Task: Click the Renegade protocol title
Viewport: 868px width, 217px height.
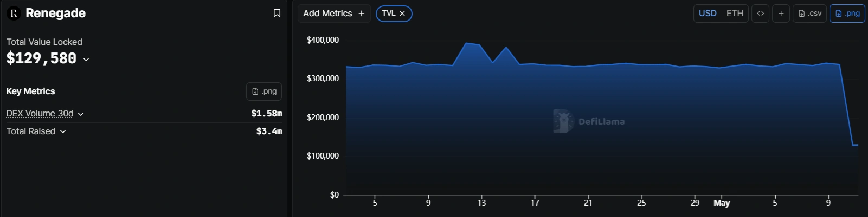Action: click(55, 13)
